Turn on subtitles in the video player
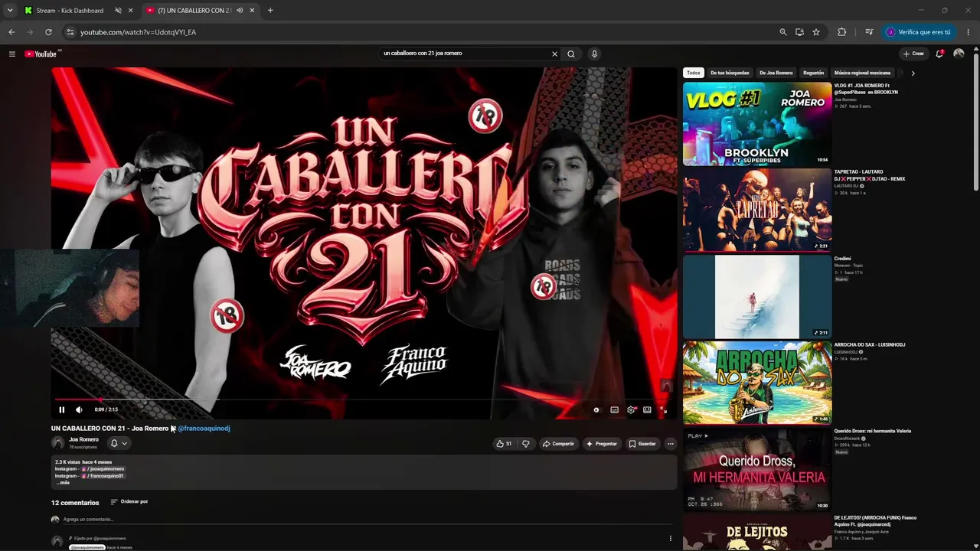Viewport: 980px width, 551px height. click(x=614, y=409)
